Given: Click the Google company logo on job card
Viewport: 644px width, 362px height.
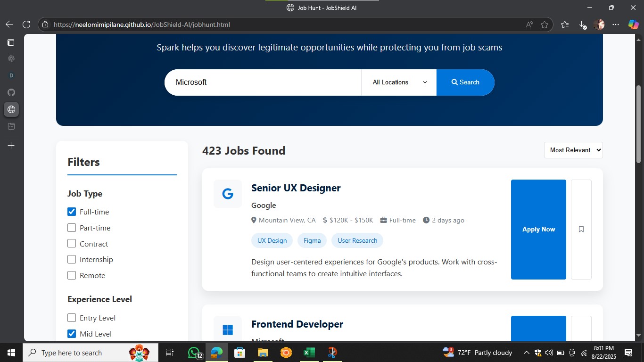Looking at the screenshot, I should point(228,194).
